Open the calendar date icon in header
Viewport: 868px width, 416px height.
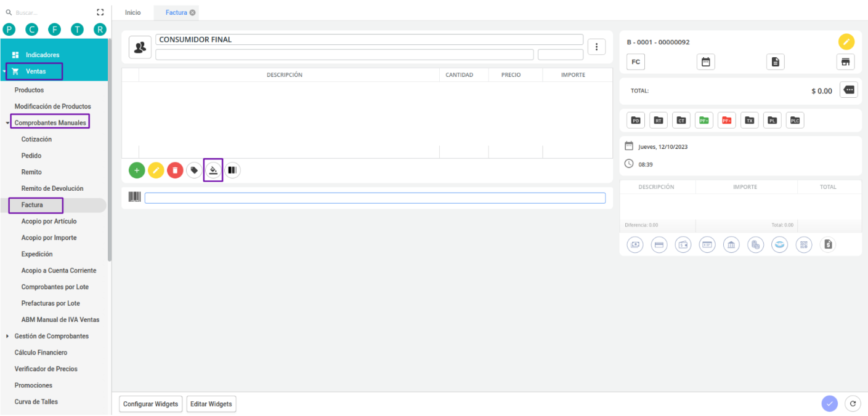[706, 62]
